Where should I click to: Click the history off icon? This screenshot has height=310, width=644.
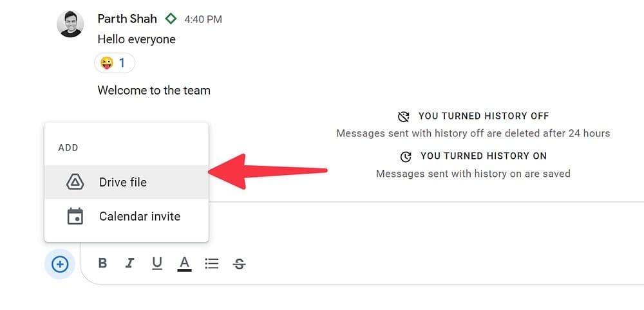(404, 116)
